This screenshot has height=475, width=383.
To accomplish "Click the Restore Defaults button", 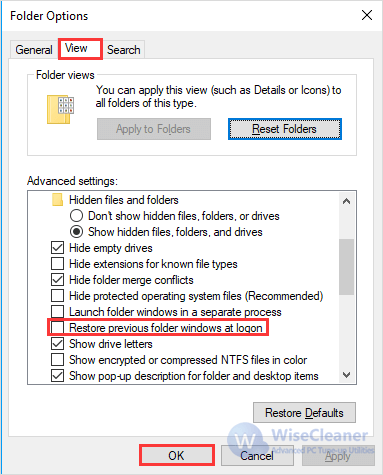I will (x=304, y=413).
